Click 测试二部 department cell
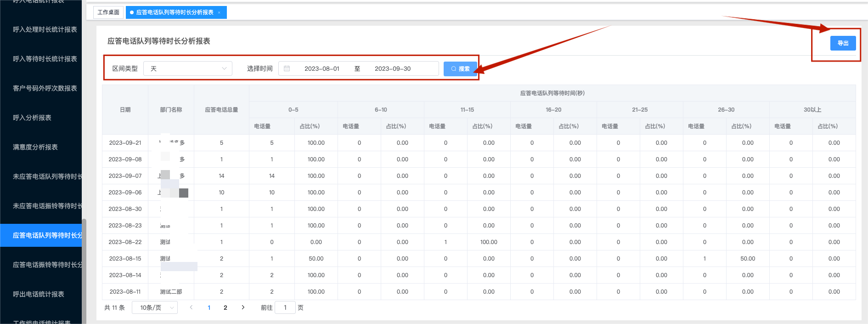 (x=171, y=292)
